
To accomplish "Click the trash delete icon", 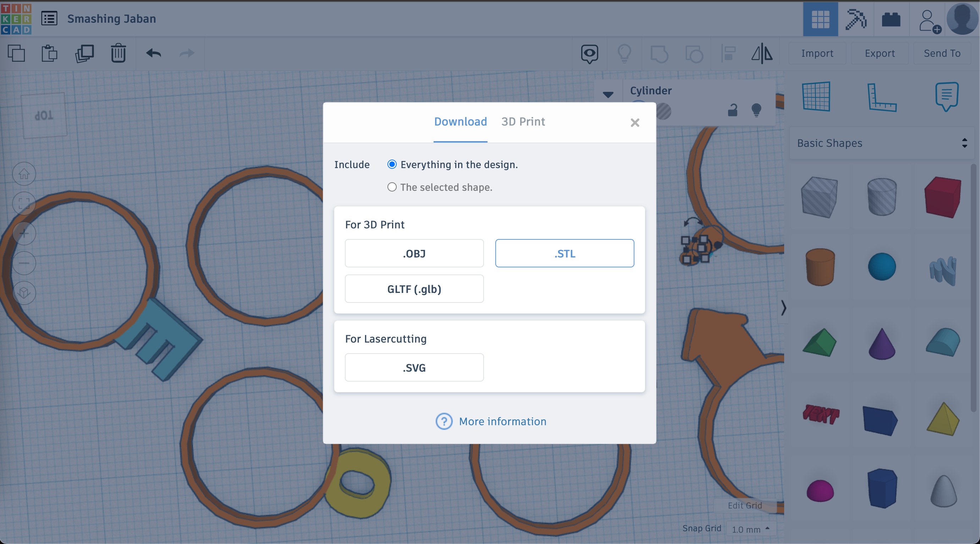I will click(118, 53).
